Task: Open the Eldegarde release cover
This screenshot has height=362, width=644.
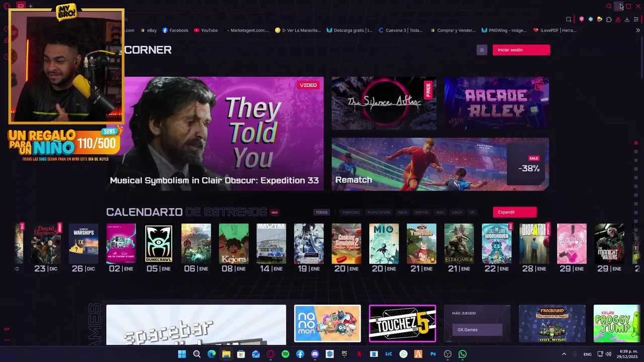Action: point(459,244)
